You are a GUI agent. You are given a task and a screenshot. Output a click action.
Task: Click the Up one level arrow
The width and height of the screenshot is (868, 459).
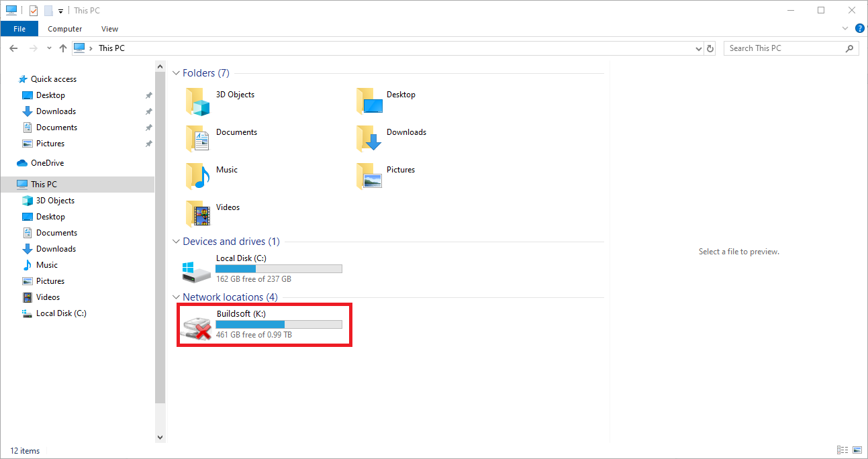coord(63,48)
